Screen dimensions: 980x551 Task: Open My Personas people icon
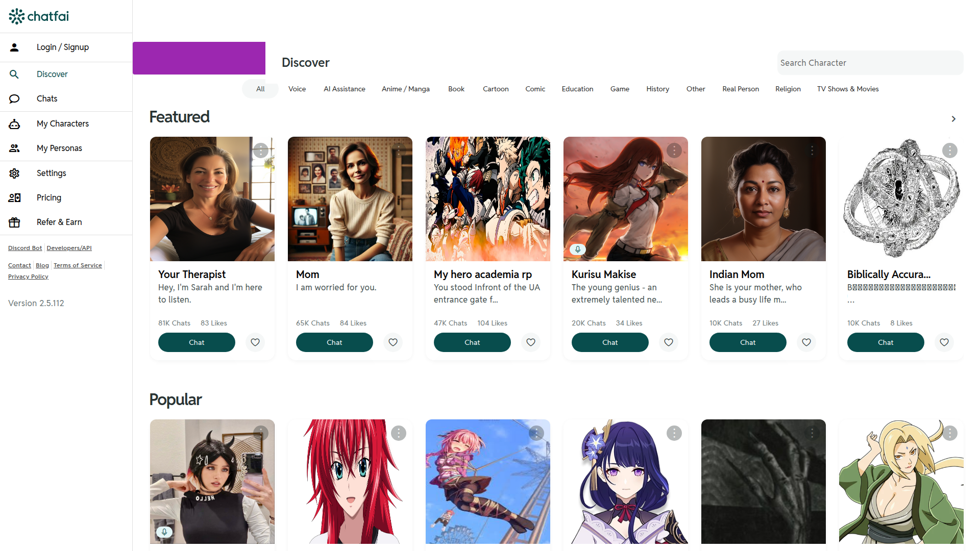[x=14, y=148]
